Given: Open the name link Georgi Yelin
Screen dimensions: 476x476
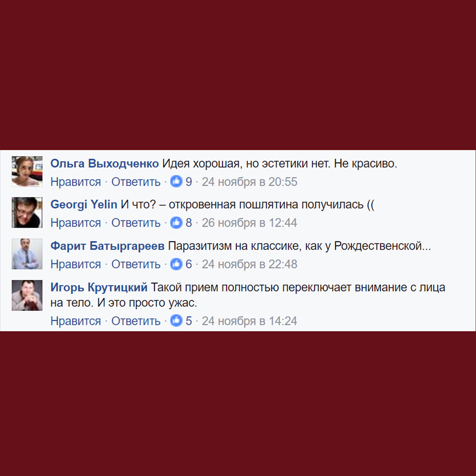Looking at the screenshot, I should click(84, 205).
